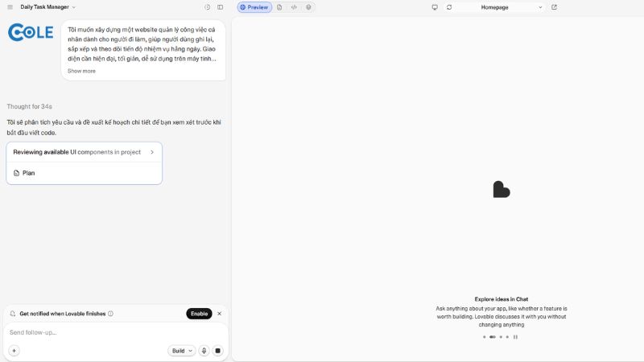The image size is (644, 362).
Task: Open the Build mode dropdown
Action: click(x=182, y=351)
